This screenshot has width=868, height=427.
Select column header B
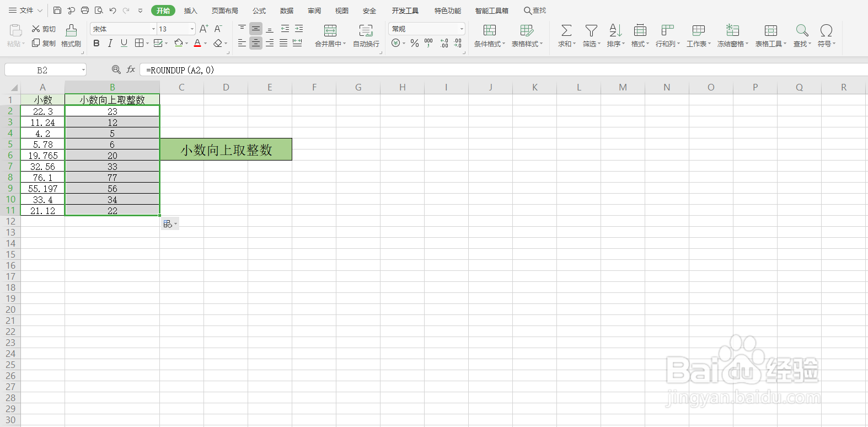(112, 87)
